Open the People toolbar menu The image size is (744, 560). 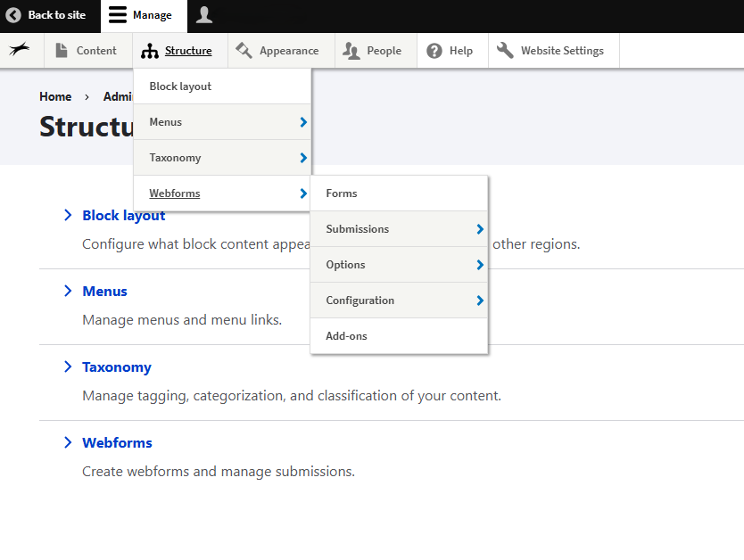tap(376, 50)
